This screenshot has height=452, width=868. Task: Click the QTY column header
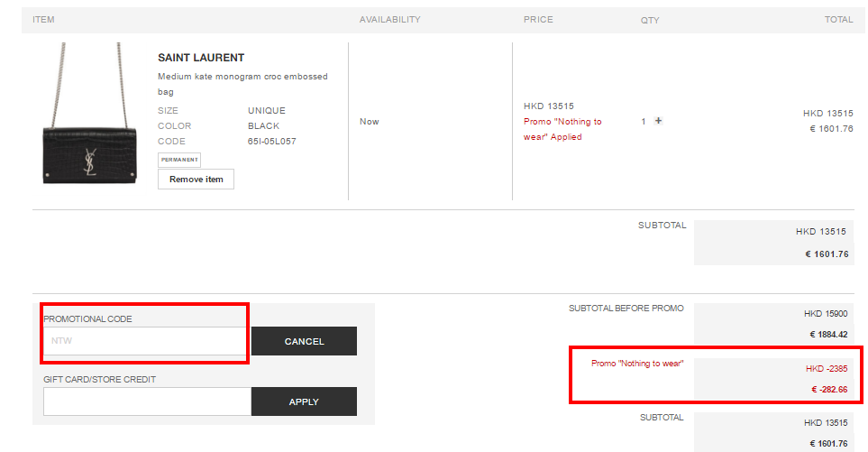click(x=650, y=20)
